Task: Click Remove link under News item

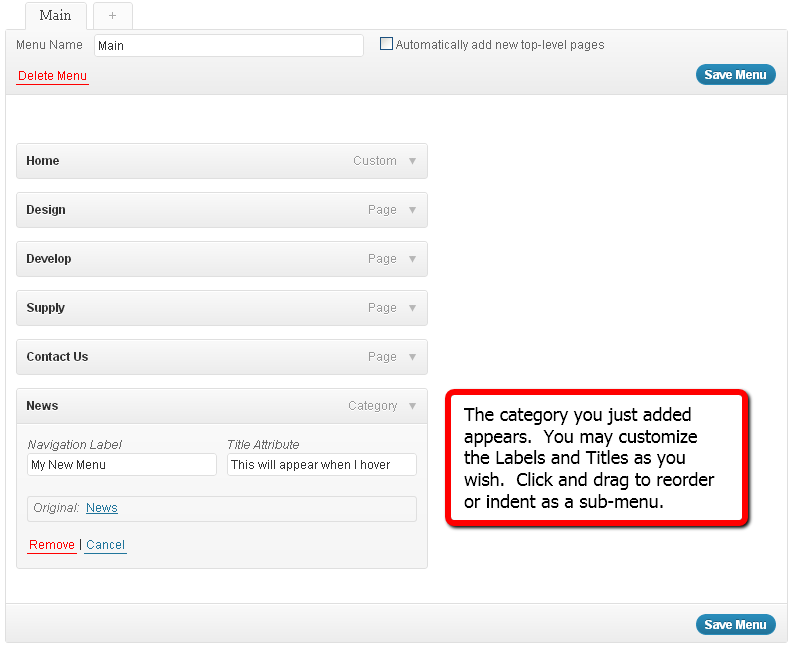Action: click(x=51, y=545)
